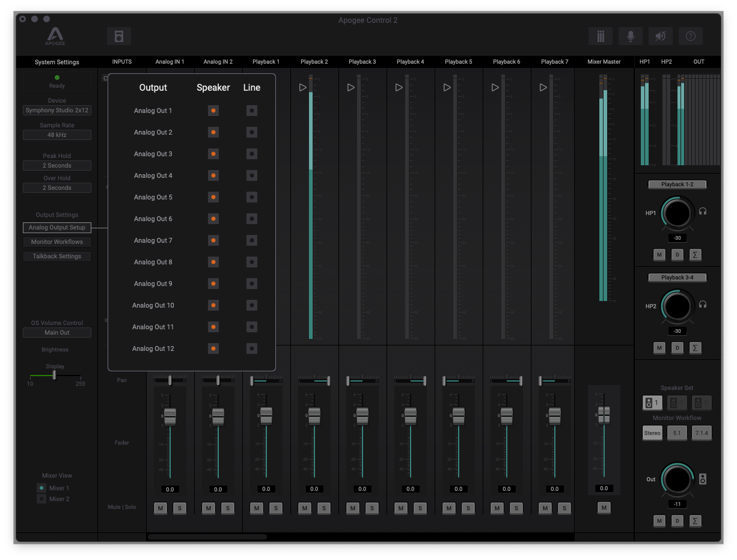Solo the Playback 1 channel
The image size is (737, 560).
(276, 508)
